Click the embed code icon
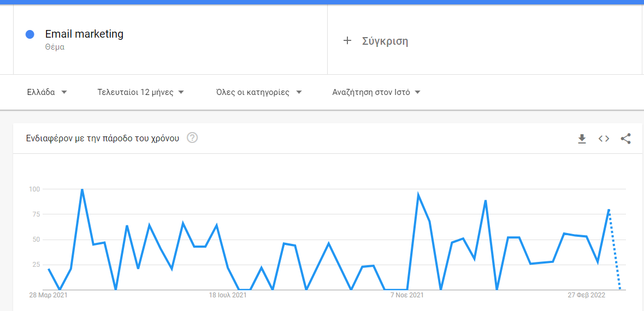The height and width of the screenshot is (311, 644). (604, 139)
